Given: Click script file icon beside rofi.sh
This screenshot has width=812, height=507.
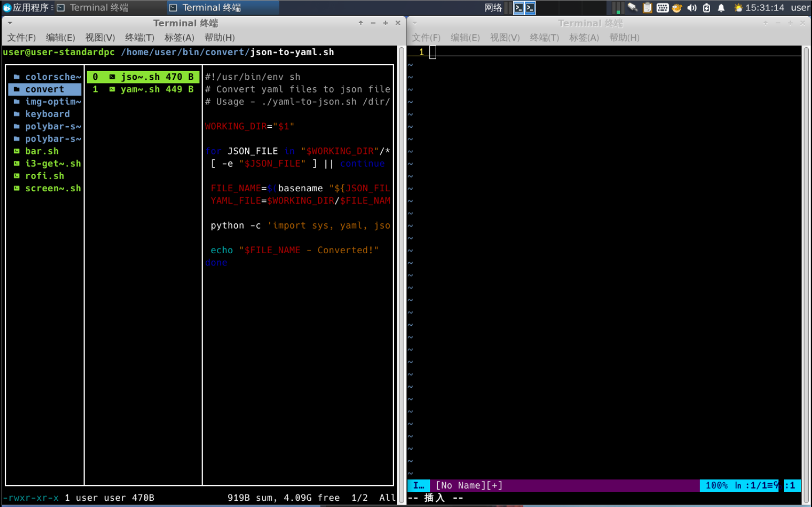Looking at the screenshot, I should coord(17,176).
